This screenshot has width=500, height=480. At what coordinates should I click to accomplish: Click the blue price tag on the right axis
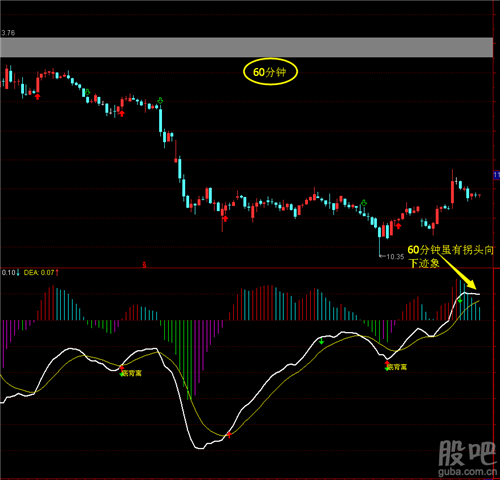(x=497, y=175)
